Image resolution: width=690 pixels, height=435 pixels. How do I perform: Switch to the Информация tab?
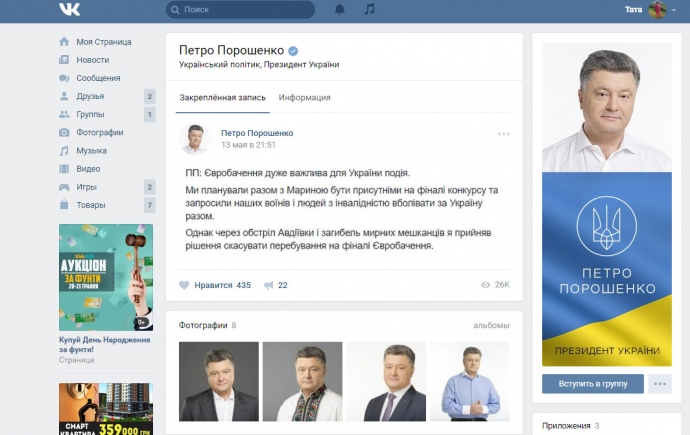(304, 98)
